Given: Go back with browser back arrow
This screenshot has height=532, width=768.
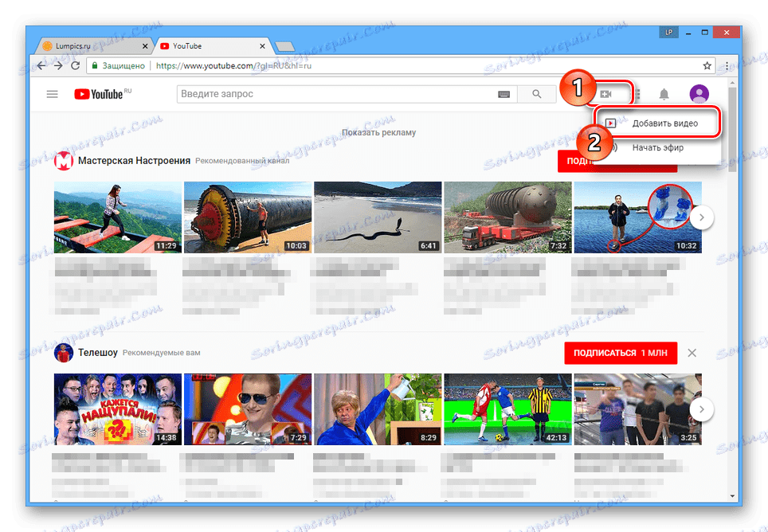Looking at the screenshot, I should pos(41,65).
